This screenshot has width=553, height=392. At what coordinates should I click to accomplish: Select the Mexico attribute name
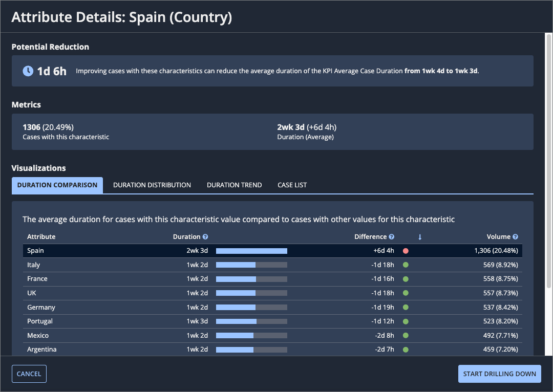pyautogui.click(x=38, y=335)
